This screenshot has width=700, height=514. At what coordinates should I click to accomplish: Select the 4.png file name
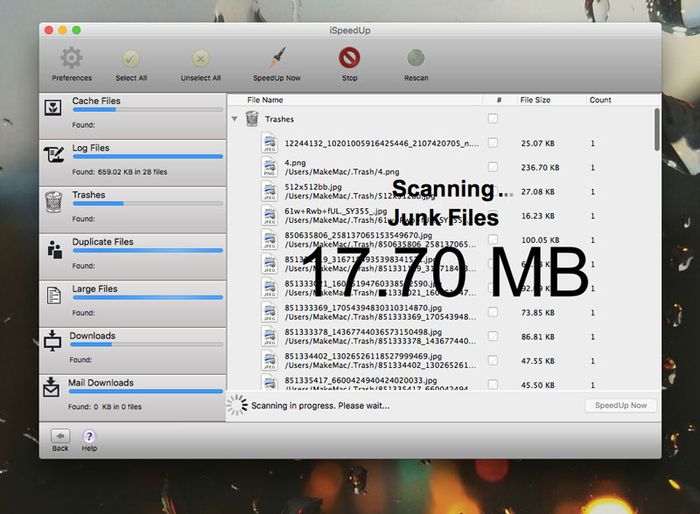click(x=295, y=163)
